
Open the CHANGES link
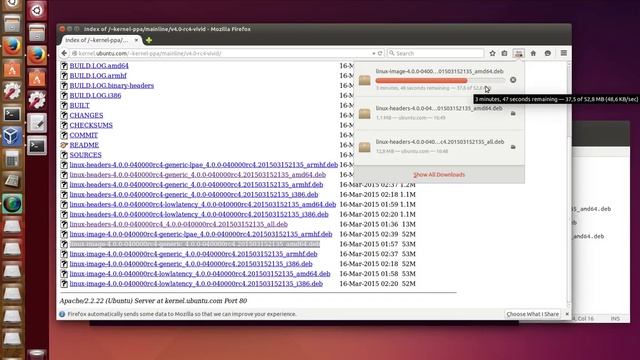pyautogui.click(x=86, y=115)
